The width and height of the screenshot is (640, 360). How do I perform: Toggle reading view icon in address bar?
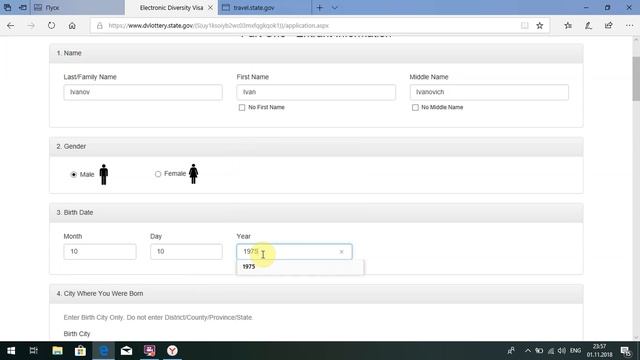[524, 25]
